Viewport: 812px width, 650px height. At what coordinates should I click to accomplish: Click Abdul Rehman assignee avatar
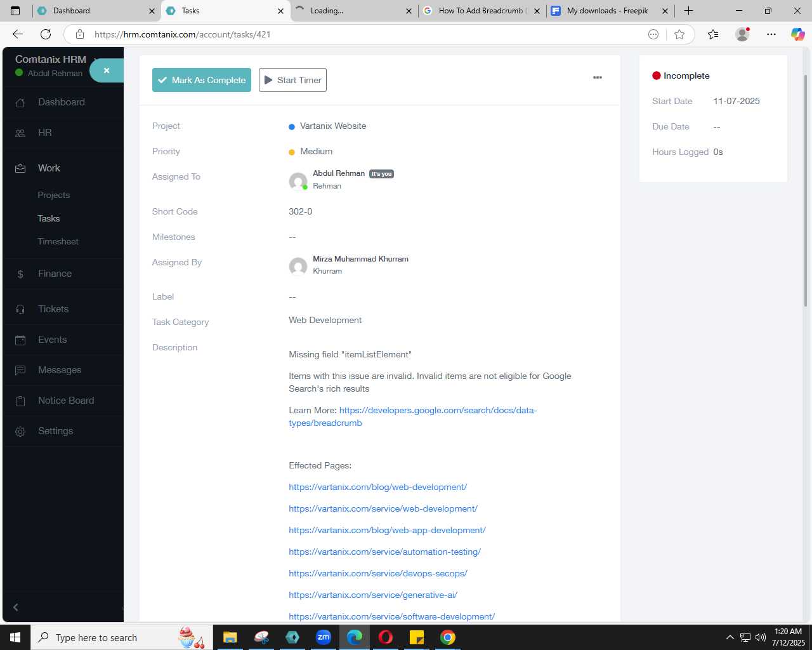click(x=298, y=182)
